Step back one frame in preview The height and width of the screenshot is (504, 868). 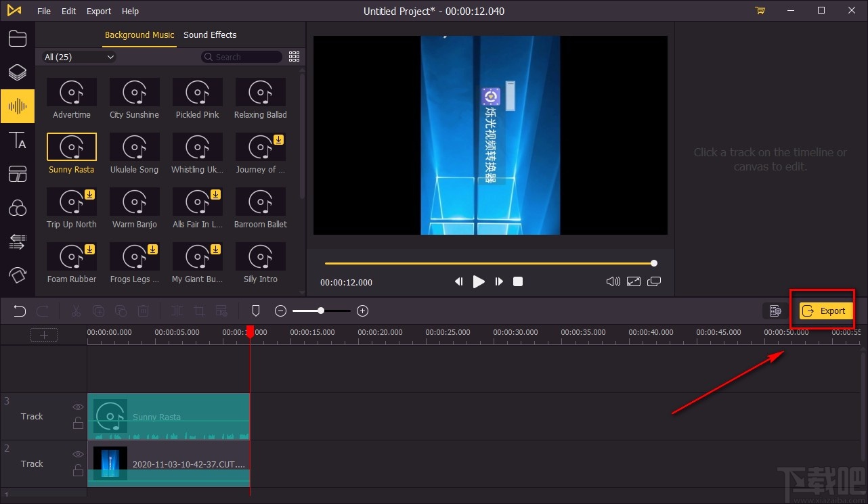pyautogui.click(x=458, y=281)
